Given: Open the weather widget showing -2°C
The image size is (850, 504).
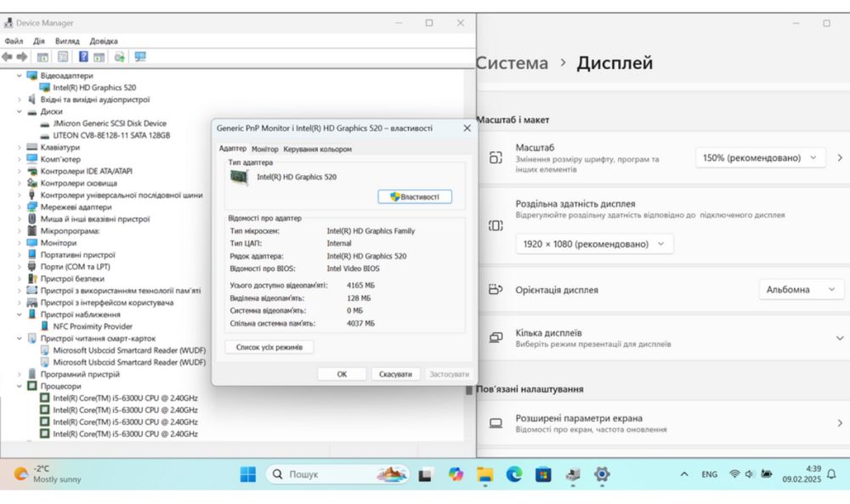Looking at the screenshot, I should (x=47, y=473).
